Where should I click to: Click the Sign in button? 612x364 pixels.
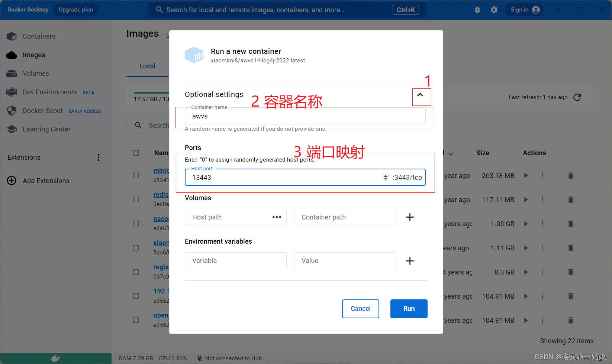pos(524,10)
